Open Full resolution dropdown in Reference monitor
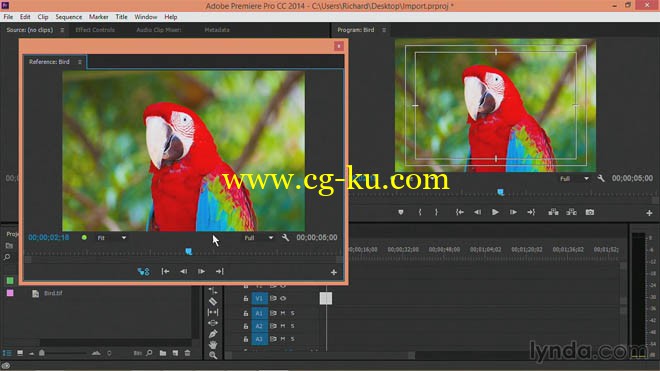Viewport: 660px width, 371px height. click(x=259, y=238)
